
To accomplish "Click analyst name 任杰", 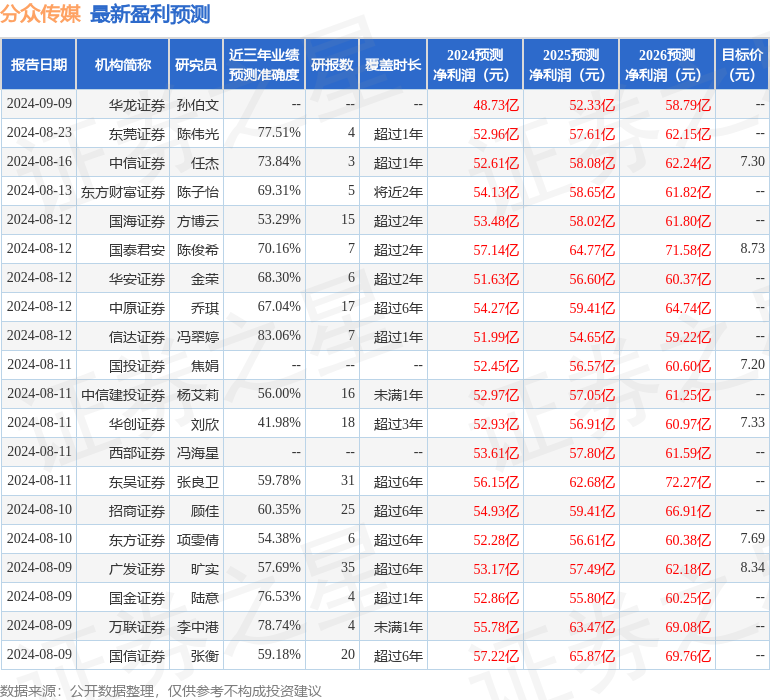I will coord(205,163).
